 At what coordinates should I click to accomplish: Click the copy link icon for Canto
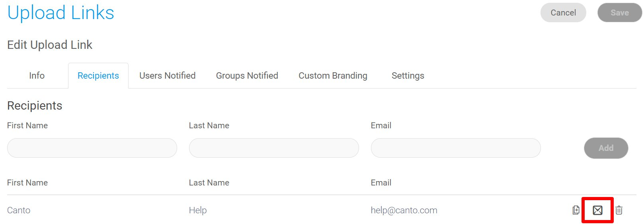point(576,210)
